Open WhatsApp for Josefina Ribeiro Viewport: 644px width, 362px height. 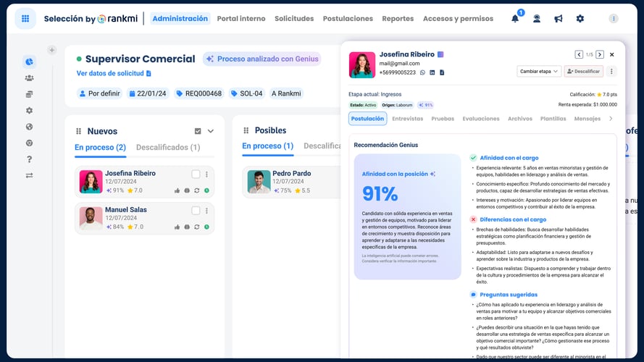tap(423, 72)
